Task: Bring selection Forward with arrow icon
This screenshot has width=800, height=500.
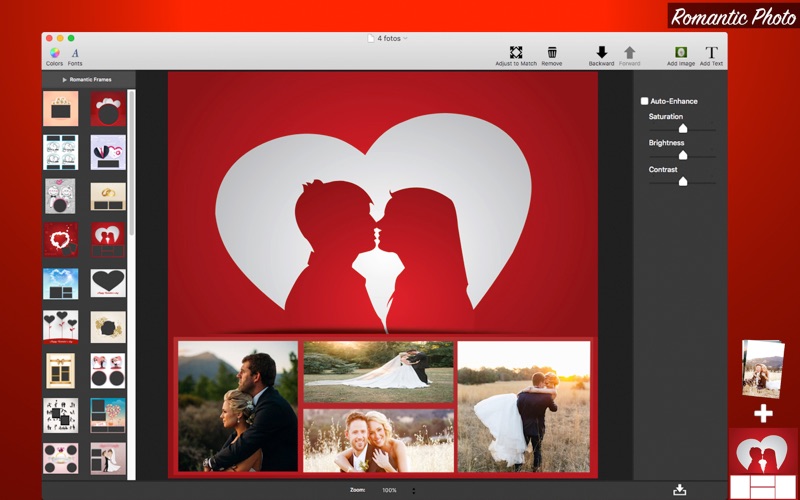Action: coord(630,52)
